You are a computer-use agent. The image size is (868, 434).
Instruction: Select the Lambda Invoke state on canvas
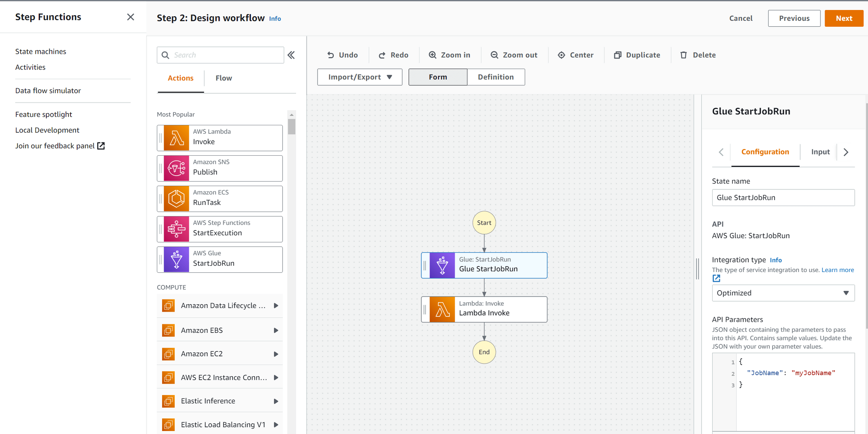coord(484,309)
